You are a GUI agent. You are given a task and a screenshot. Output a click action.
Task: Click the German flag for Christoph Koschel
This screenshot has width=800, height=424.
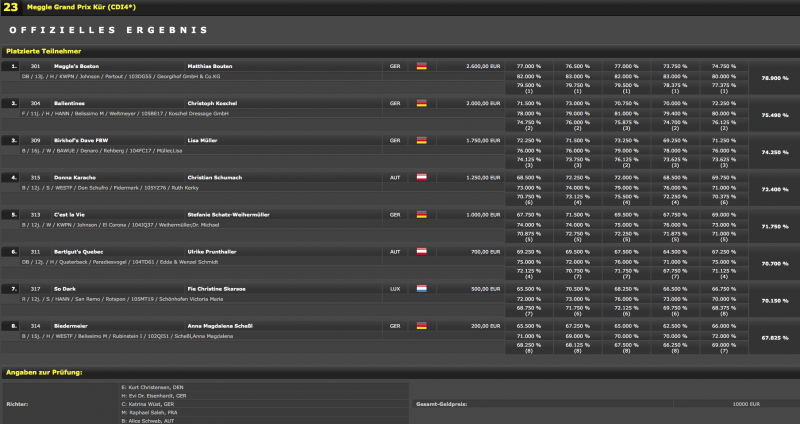coord(421,102)
